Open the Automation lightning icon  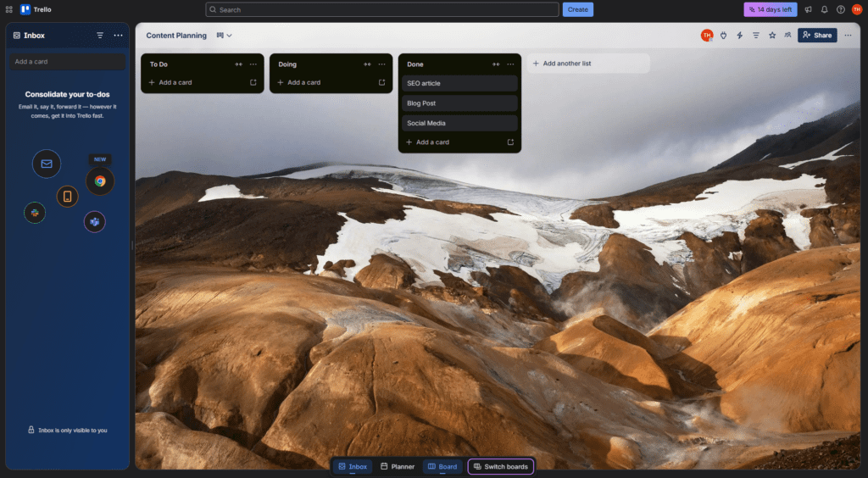point(739,36)
